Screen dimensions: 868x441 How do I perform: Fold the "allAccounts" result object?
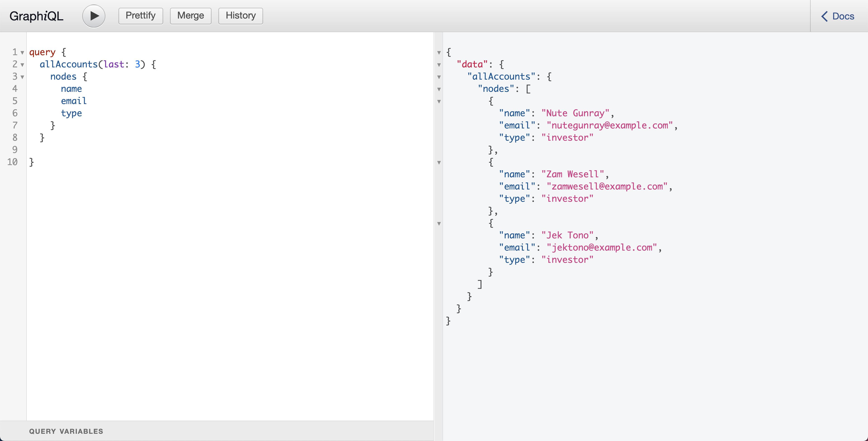click(x=439, y=77)
